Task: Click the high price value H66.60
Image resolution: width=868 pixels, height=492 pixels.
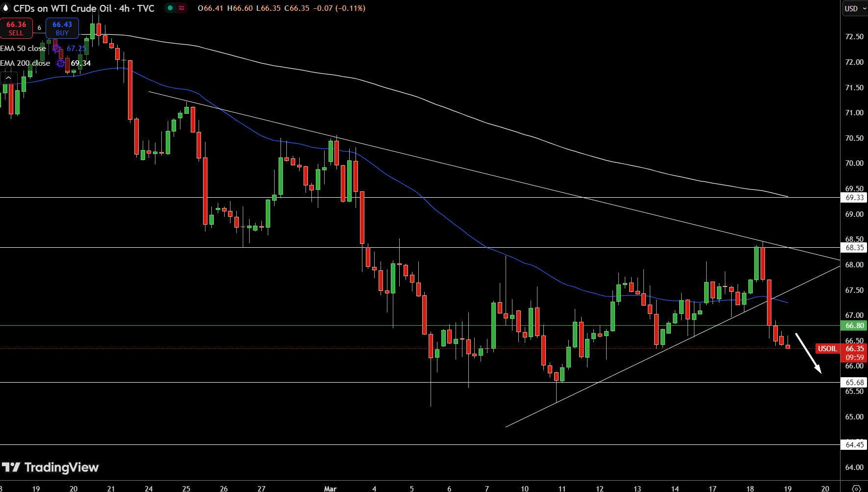Action: point(240,8)
